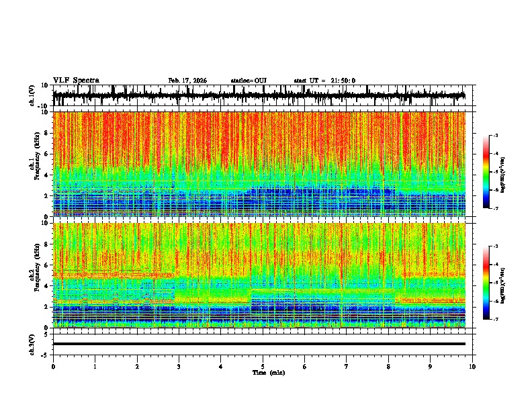Click the "-5" tick on ch.3(V) axis
Image resolution: width=532 pixels, height=411 pixels.
point(46,355)
